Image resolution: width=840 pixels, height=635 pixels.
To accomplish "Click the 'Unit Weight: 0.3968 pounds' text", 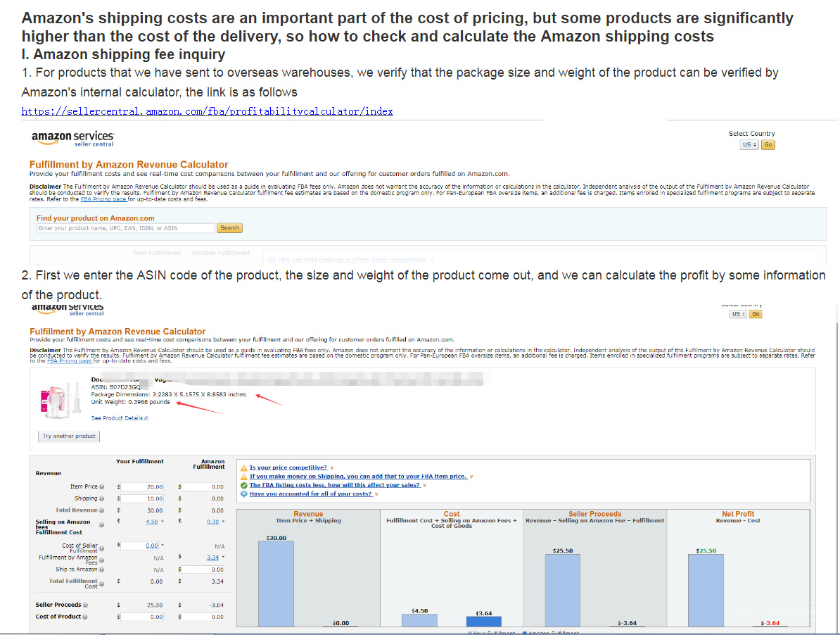I will (130, 402).
